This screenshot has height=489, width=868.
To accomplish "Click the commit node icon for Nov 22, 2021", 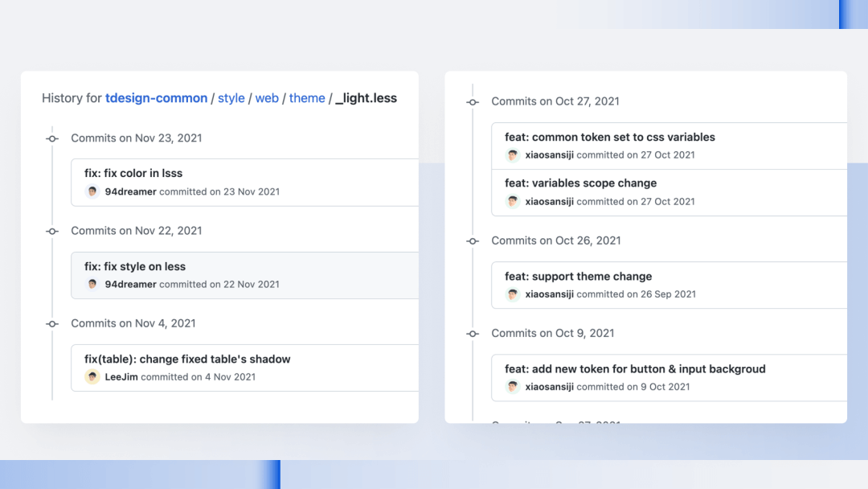I will [52, 231].
